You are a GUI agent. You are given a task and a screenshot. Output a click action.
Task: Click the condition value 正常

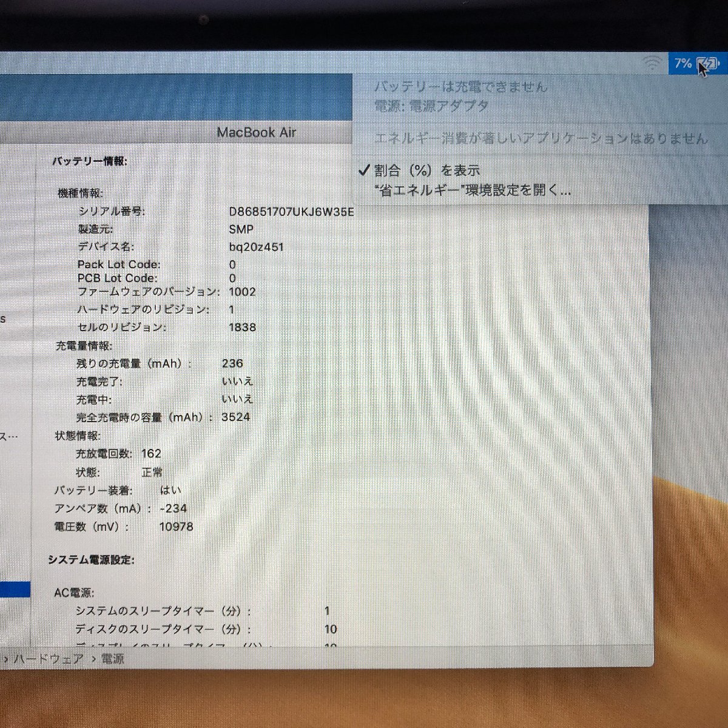(152, 472)
